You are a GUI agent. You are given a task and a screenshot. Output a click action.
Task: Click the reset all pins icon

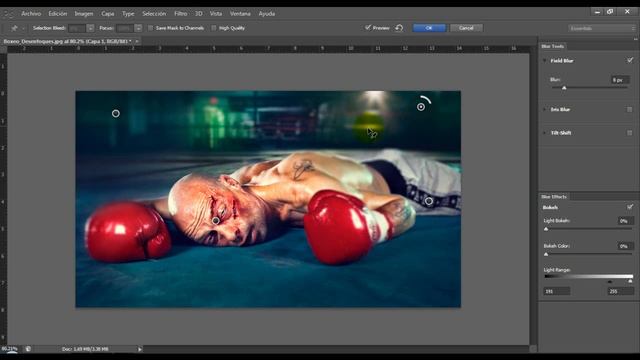click(x=399, y=28)
